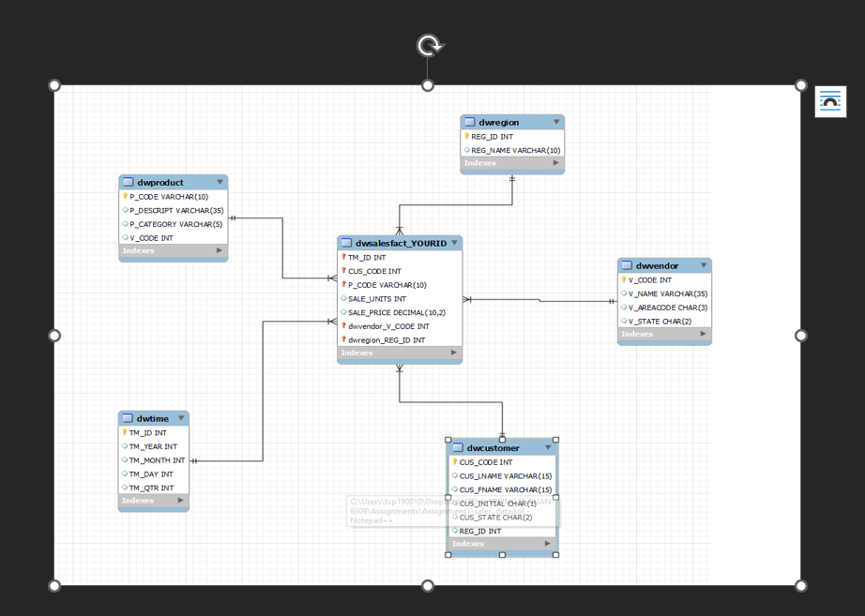Image resolution: width=865 pixels, height=616 pixels.
Task: Click the key icon beside V_CODE in dwvendor
Action: pyautogui.click(x=623, y=279)
